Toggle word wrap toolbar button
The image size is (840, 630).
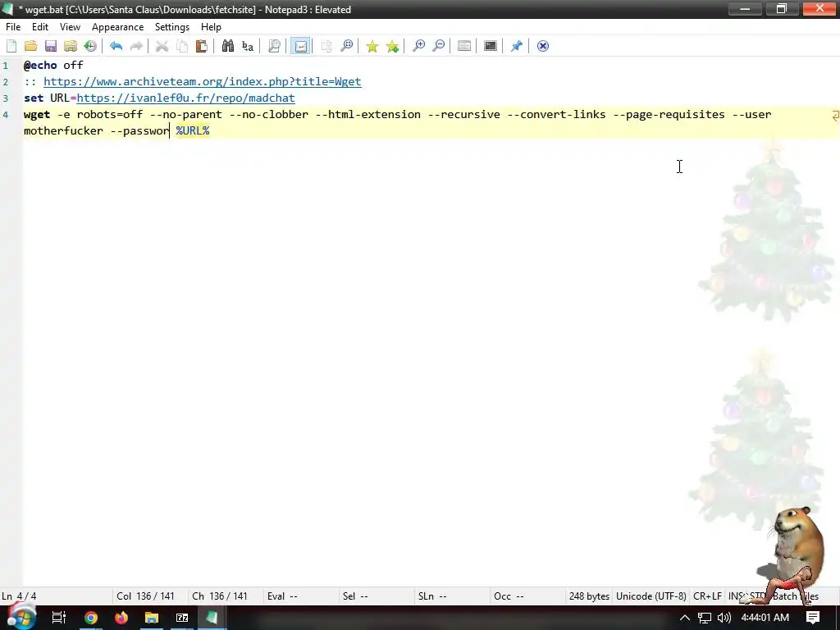[x=300, y=46]
